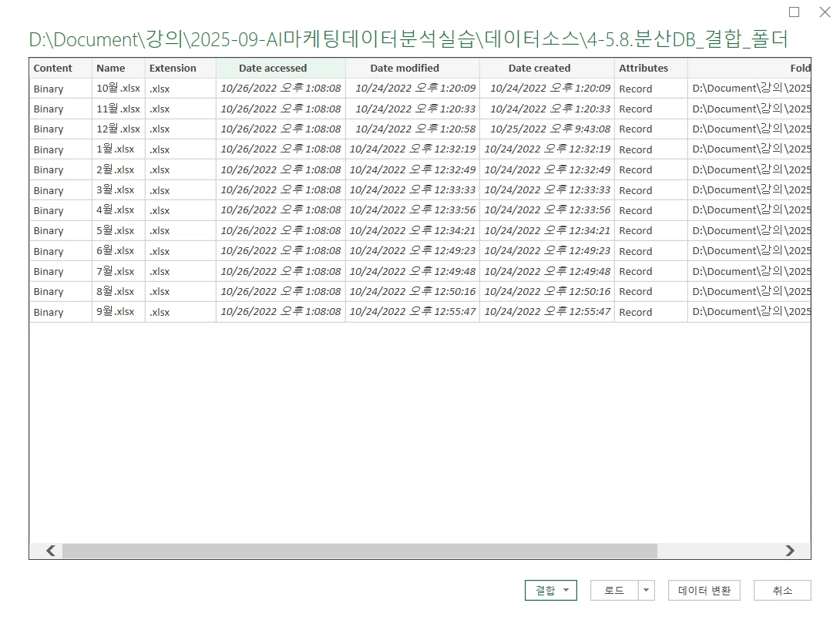Viewport: 840px width, 630px height.
Task: Click Record link in 12월.xlsx row
Action: [x=635, y=129]
